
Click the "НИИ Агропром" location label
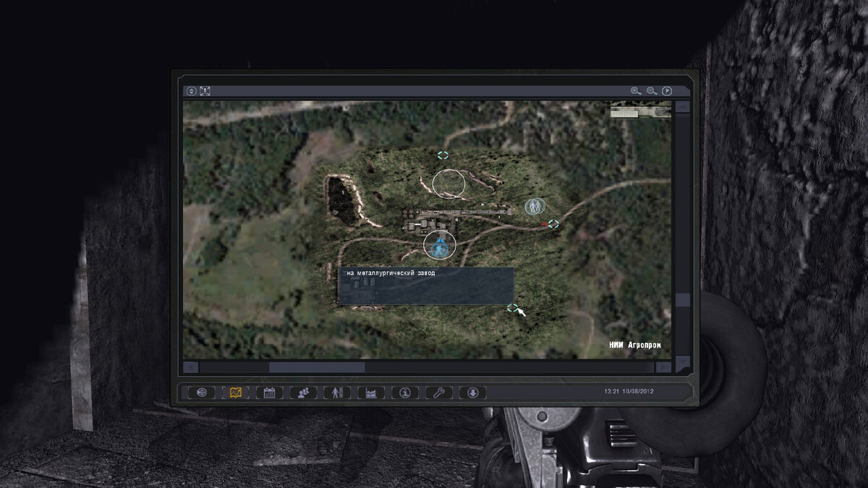click(635, 345)
